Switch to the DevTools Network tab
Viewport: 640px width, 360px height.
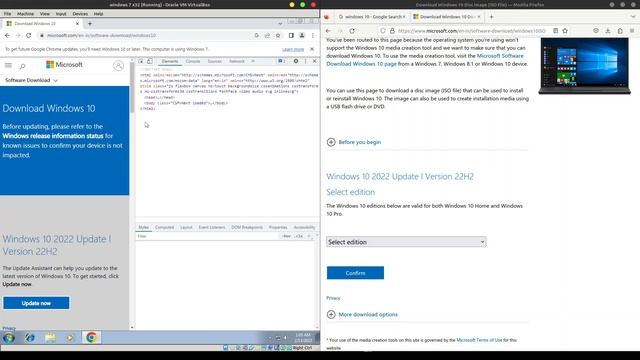[237, 61]
